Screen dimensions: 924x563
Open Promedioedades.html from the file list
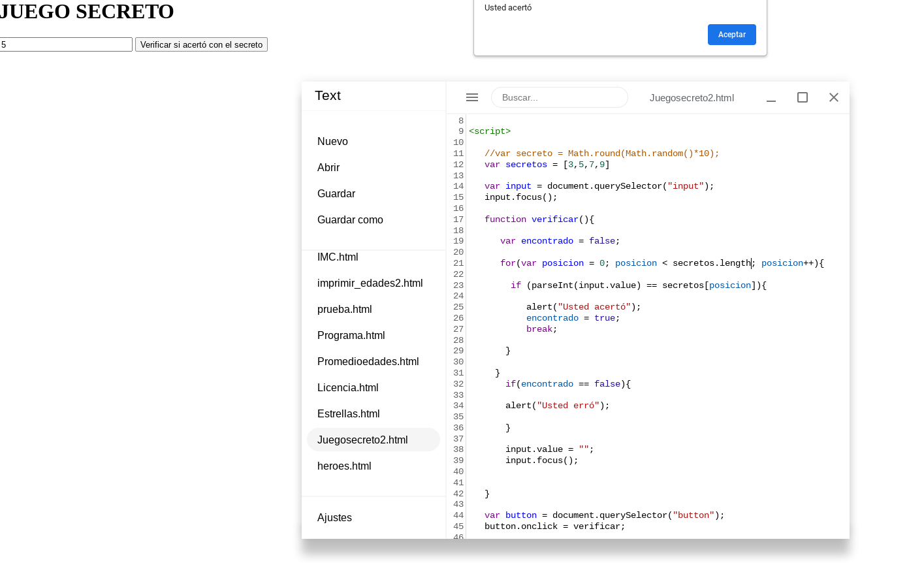click(x=368, y=361)
